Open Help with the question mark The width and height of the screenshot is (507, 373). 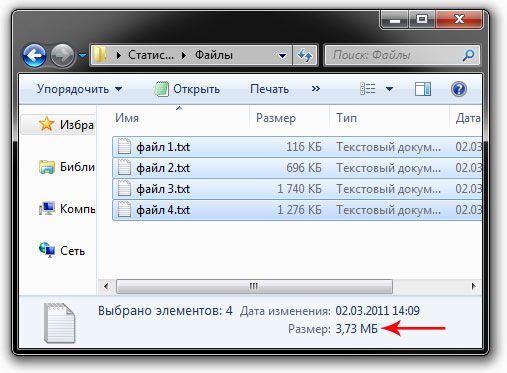pyautogui.click(x=459, y=89)
